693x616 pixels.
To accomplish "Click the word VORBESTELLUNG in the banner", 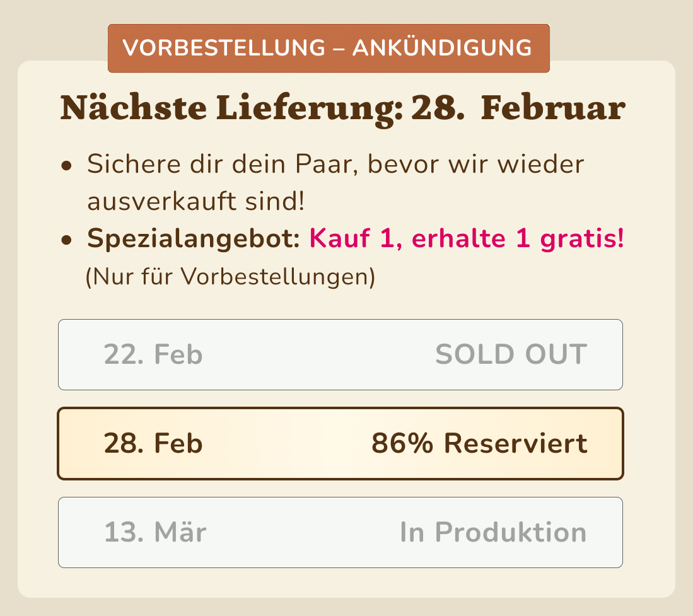I will (x=222, y=48).
